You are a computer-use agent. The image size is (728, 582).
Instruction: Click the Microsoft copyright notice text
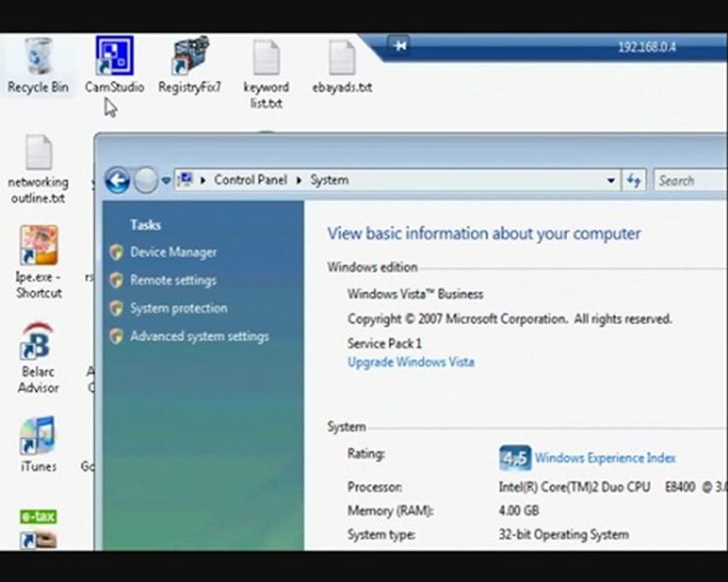510,319
